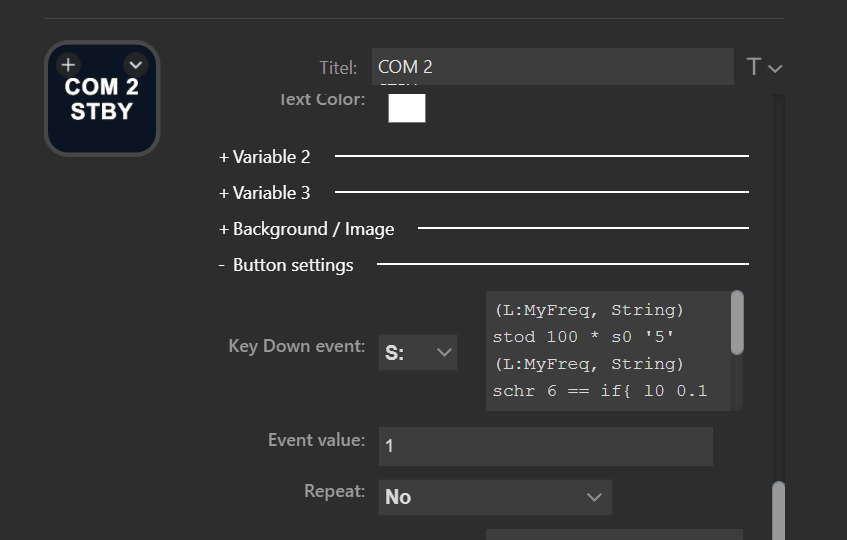
Task: Click the plus icon on button preview
Action: click(x=68, y=65)
